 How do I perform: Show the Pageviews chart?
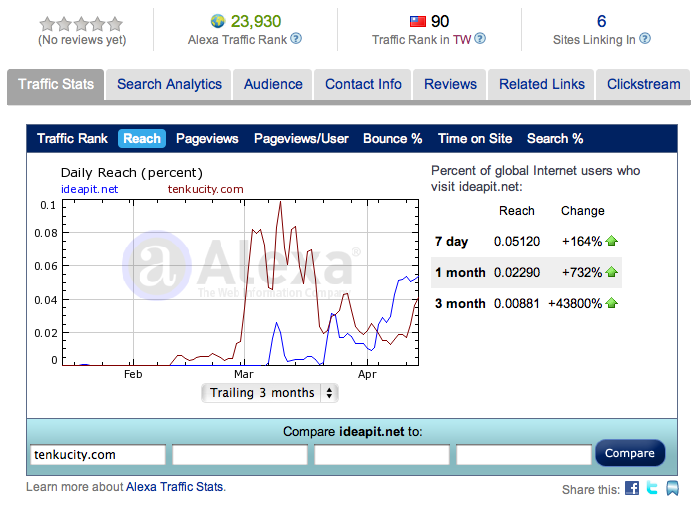click(207, 139)
